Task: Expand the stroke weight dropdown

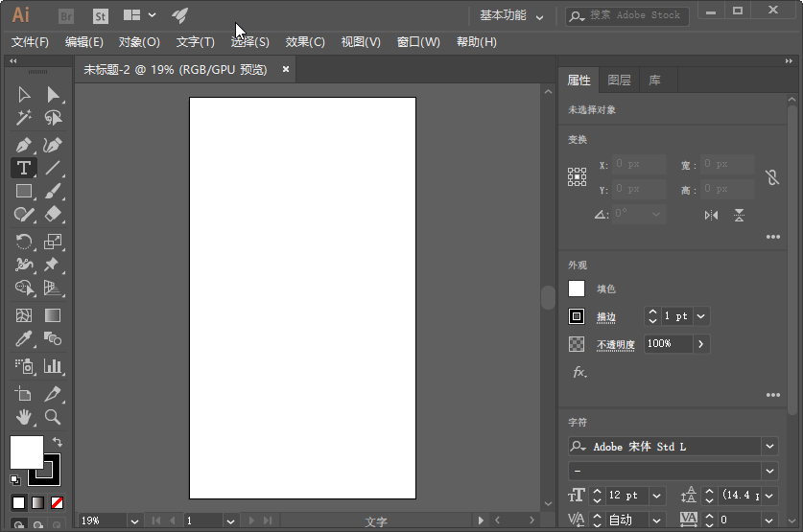Action: (701, 316)
